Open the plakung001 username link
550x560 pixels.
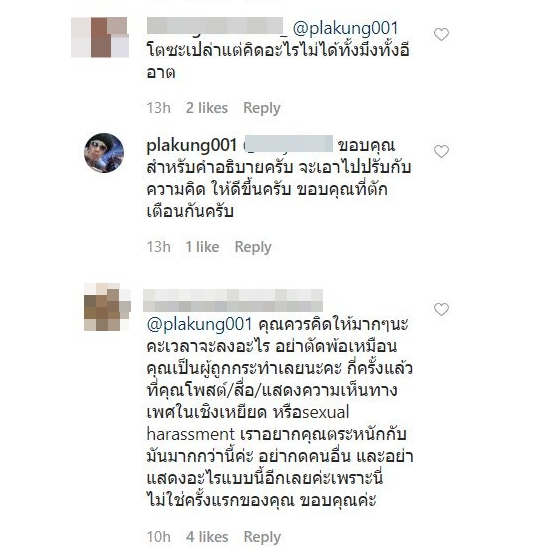pyautogui.click(x=192, y=145)
